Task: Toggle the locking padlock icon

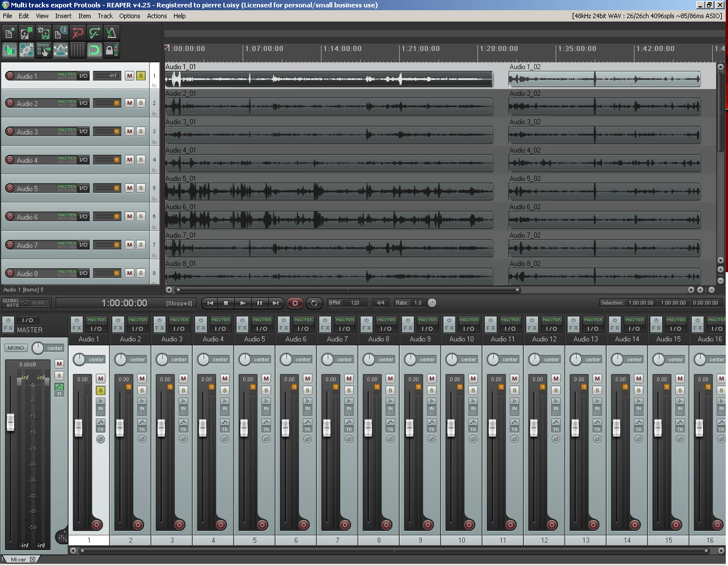Action: [x=111, y=50]
